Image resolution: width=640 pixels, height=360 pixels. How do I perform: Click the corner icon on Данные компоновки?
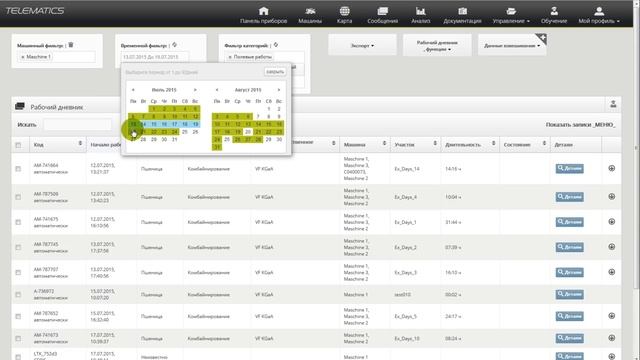click(542, 38)
